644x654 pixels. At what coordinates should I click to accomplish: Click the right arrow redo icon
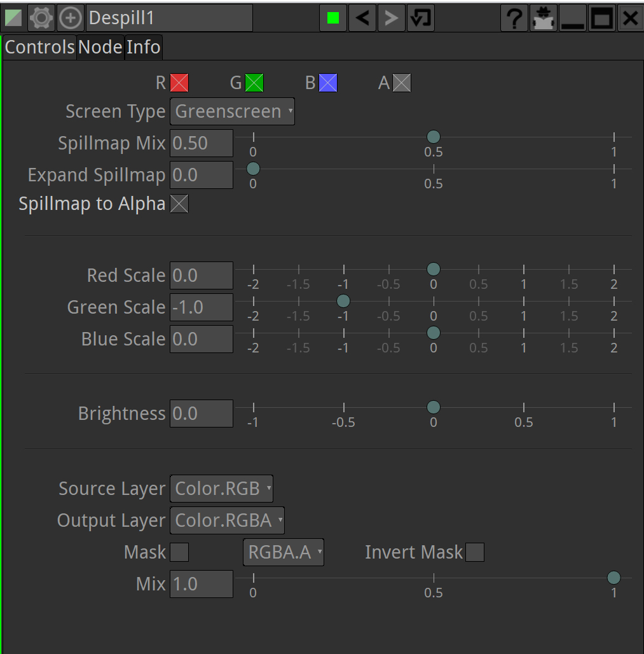pyautogui.click(x=391, y=18)
